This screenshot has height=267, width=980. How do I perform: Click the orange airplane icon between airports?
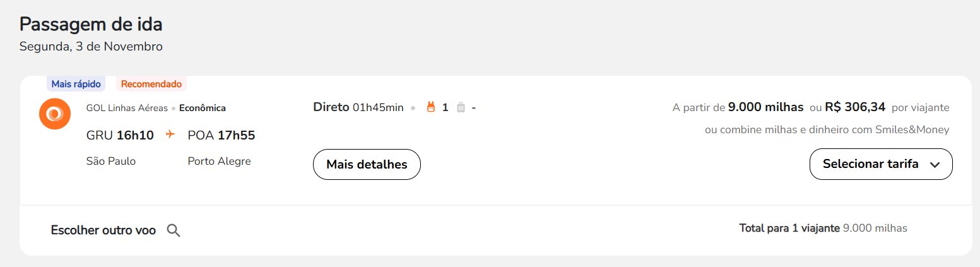pyautogui.click(x=170, y=134)
